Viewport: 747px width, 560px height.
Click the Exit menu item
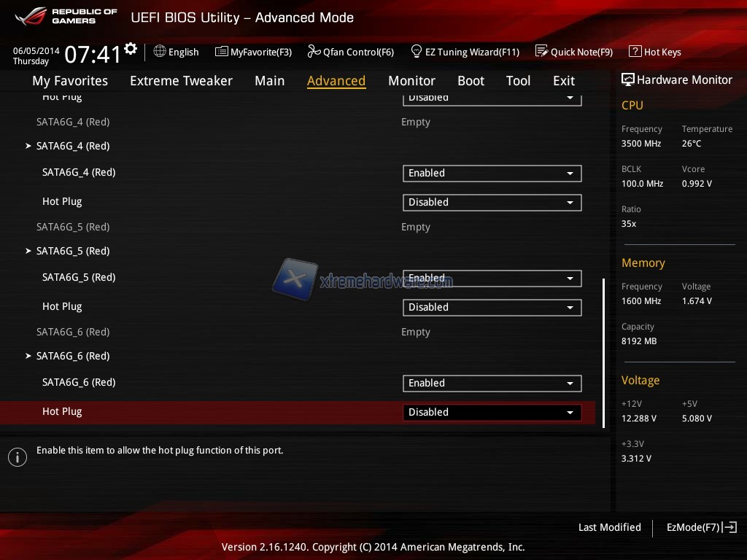click(x=563, y=81)
